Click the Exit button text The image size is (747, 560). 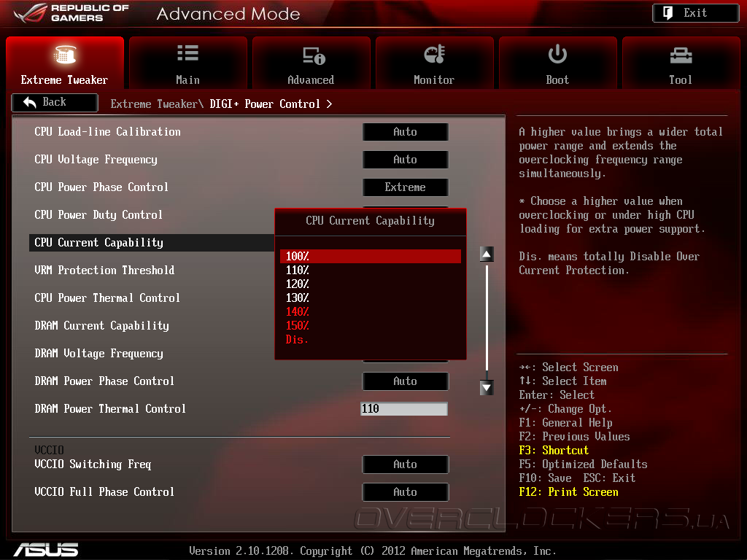point(695,13)
